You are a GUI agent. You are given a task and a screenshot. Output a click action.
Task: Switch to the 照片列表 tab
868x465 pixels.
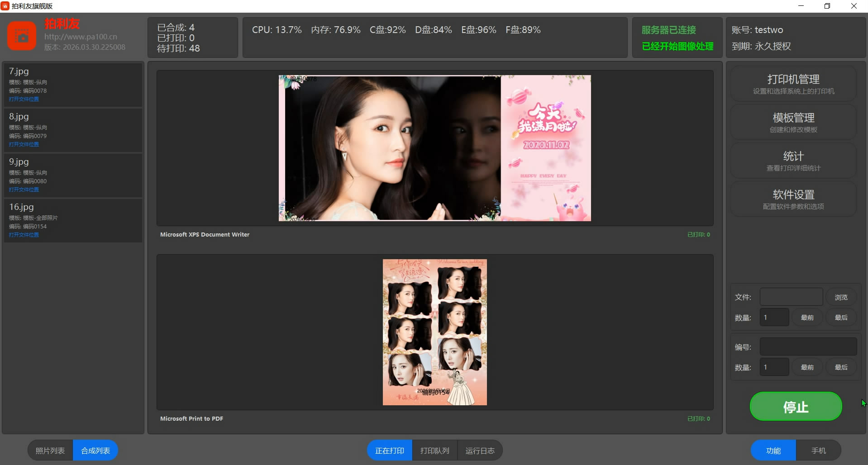[50, 451]
